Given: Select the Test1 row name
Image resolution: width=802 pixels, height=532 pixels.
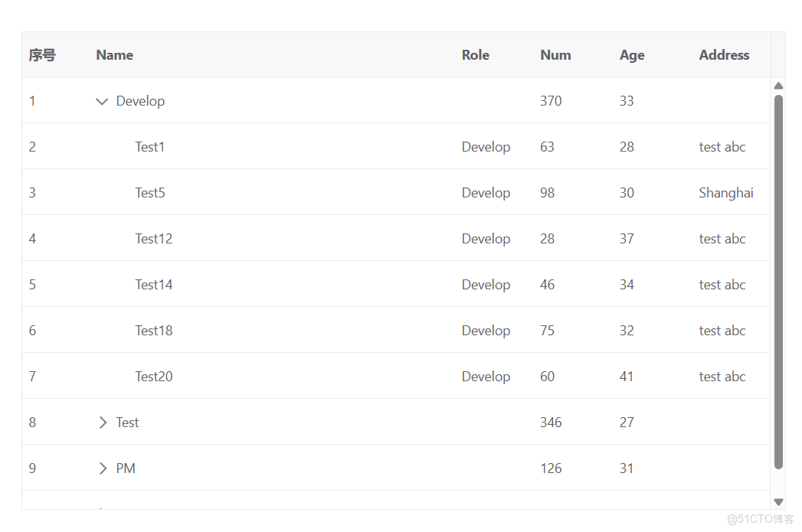Looking at the screenshot, I should tap(150, 147).
